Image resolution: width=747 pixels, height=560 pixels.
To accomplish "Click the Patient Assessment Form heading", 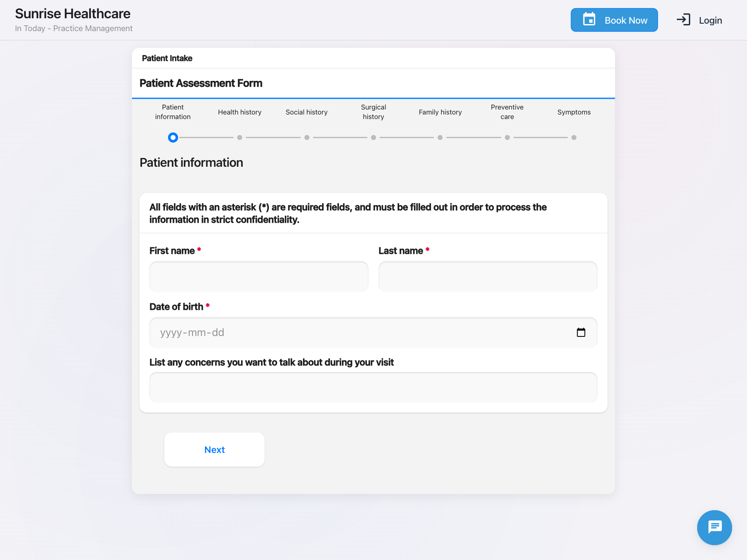I will tap(201, 83).
